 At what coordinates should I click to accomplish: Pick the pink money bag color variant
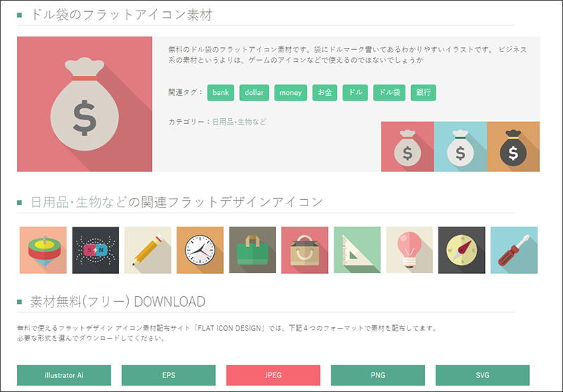point(407,146)
